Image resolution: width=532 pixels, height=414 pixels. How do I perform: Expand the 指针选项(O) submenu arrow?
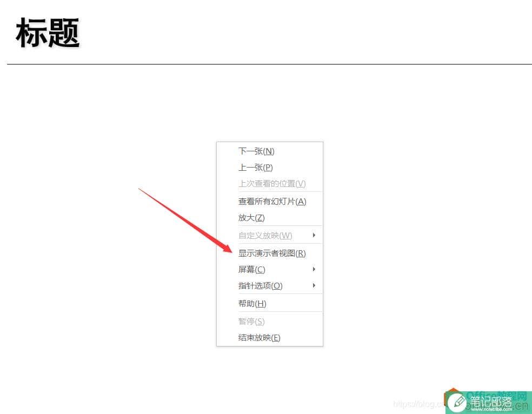tap(314, 285)
